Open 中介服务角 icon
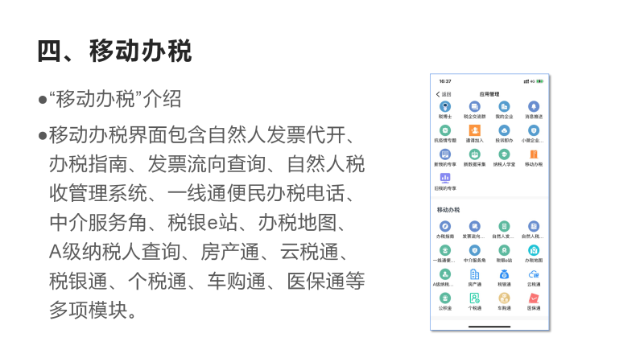644x362 pixels. [475, 250]
